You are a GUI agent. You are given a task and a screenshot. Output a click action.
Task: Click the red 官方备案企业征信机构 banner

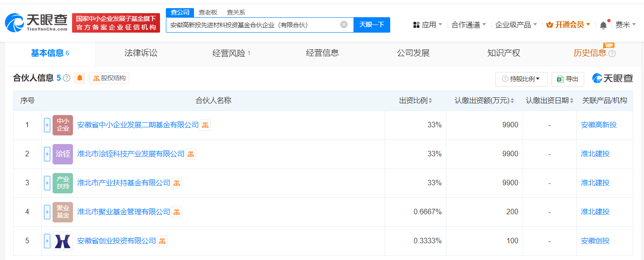[116, 23]
